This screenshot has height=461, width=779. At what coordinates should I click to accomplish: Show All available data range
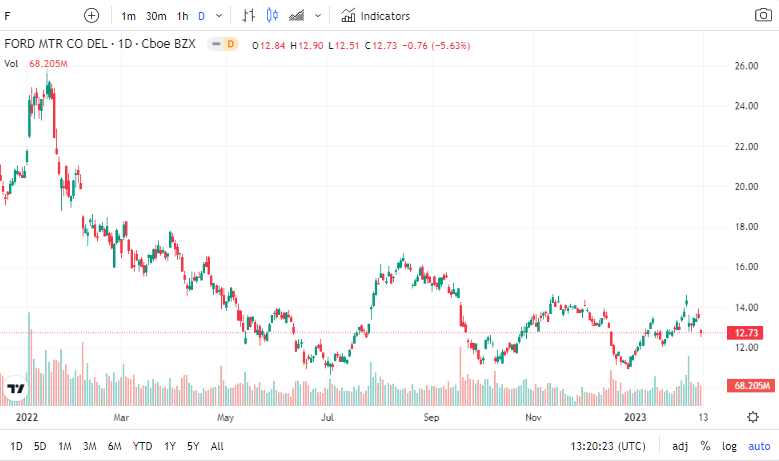coord(217,446)
